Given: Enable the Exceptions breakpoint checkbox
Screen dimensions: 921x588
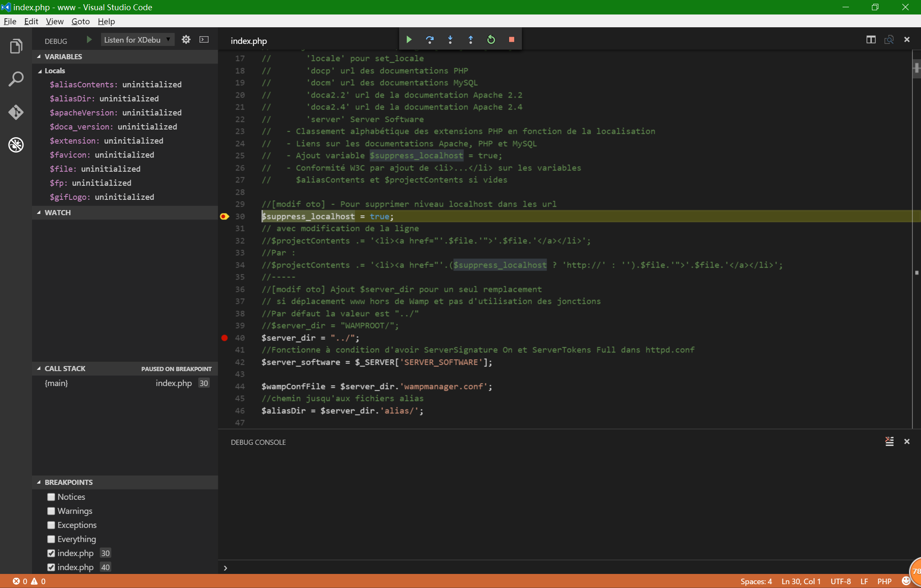Looking at the screenshot, I should pyautogui.click(x=51, y=525).
